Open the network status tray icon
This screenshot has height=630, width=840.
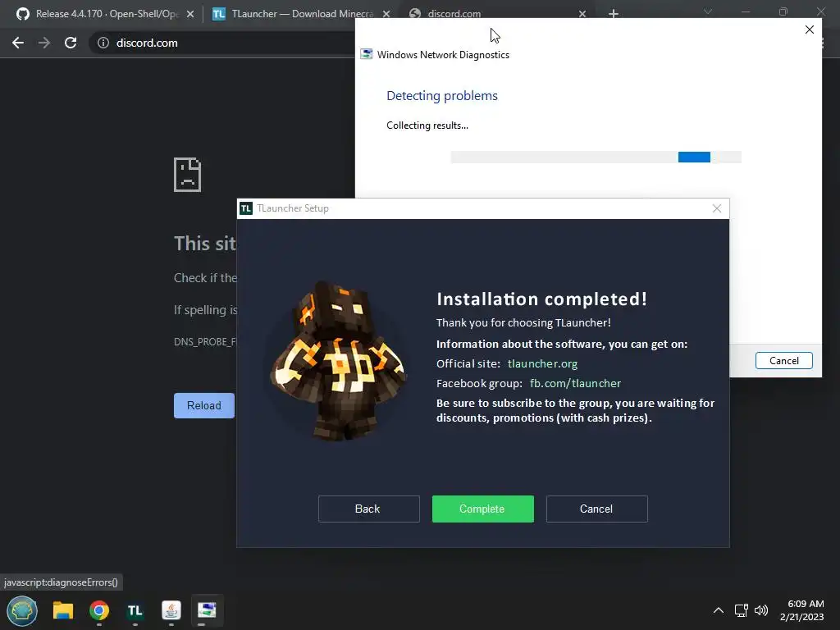(x=741, y=610)
